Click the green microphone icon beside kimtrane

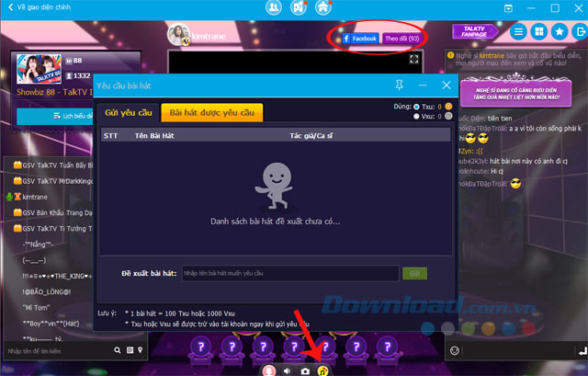click(x=9, y=197)
